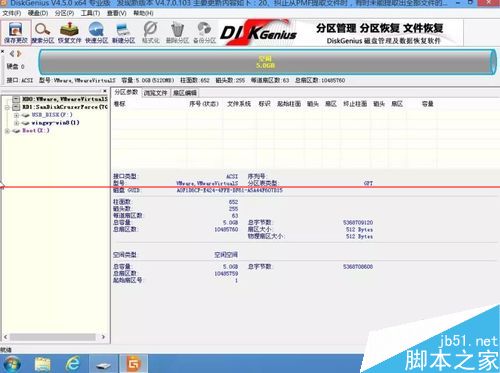
Task: Open the 工具(T) menu
Action: pos(90,13)
